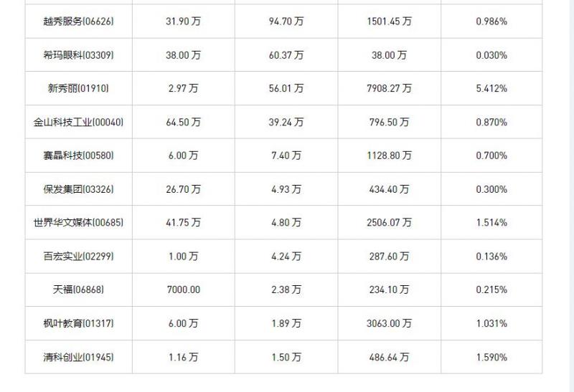The height and width of the screenshot is (392, 574).
Task: Open the 希玛眼科(03309) stock link
Action: coord(78,55)
